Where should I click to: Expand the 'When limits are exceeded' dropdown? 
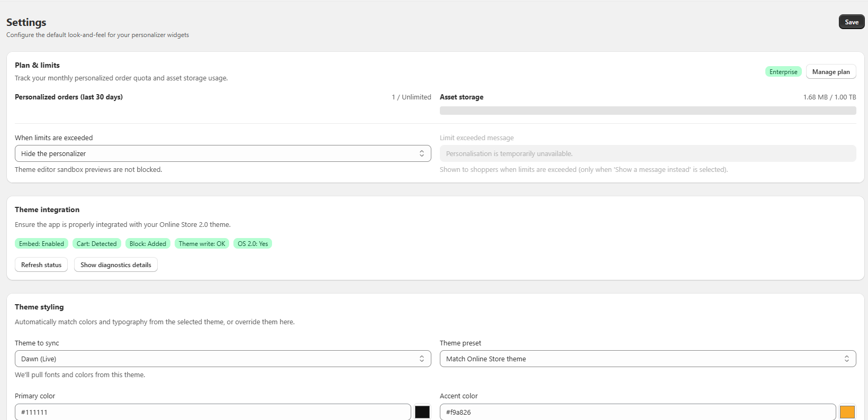click(222, 153)
